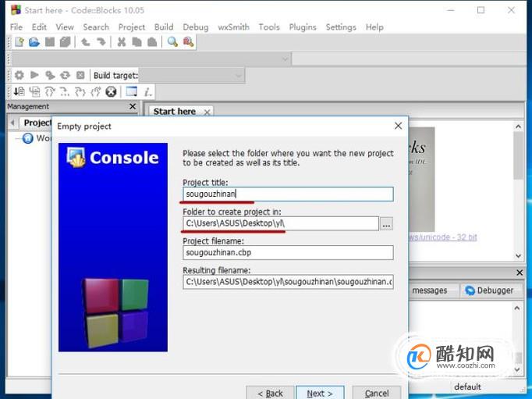Open the wxSmith menu
532x399 pixels.
coord(233,27)
